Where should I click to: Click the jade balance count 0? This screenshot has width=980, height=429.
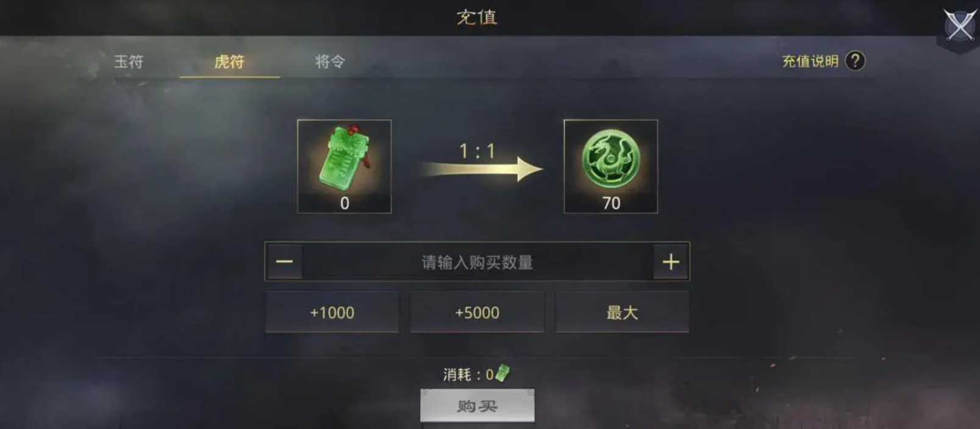coord(345,204)
